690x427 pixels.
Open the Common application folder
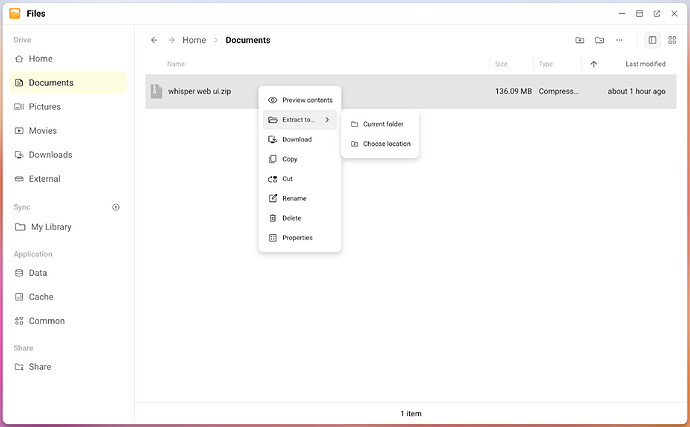click(x=68, y=321)
